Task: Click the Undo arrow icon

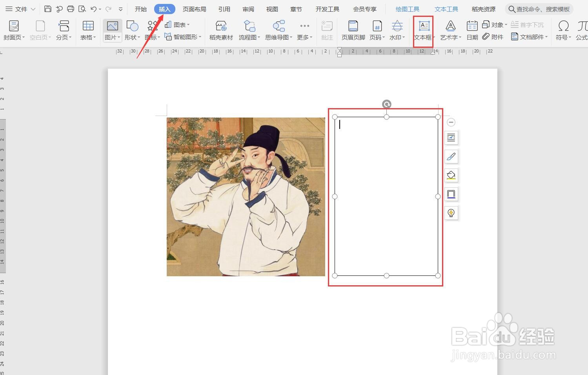Action: (93, 9)
